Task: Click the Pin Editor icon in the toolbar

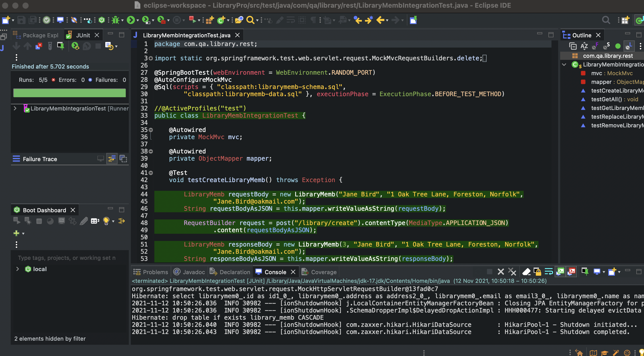Action: (413, 20)
